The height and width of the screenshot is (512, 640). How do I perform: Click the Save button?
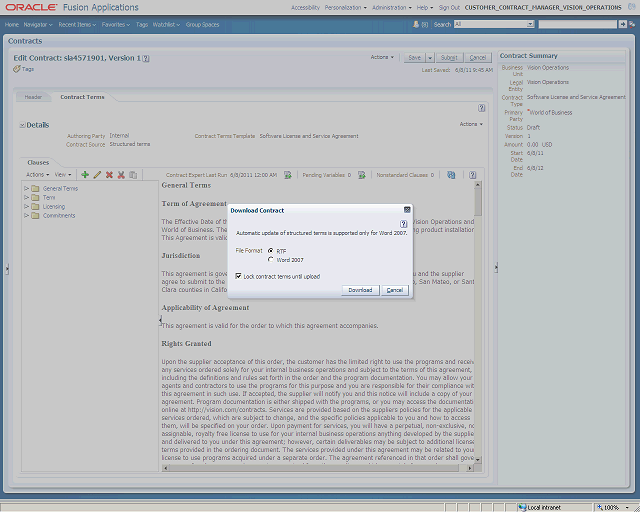[415, 58]
